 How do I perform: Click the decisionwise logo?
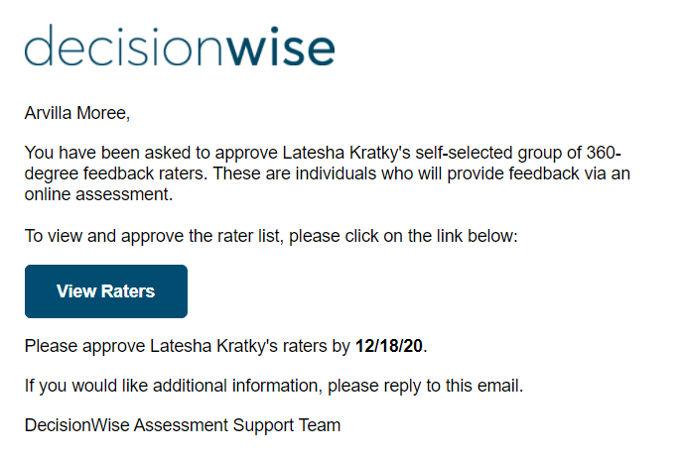(x=180, y=46)
